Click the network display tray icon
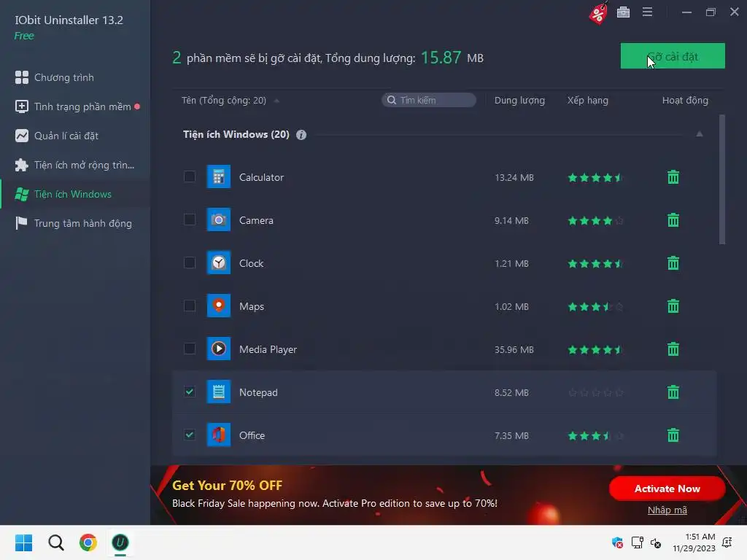Viewport: 747px width, 560px height. pos(637,542)
